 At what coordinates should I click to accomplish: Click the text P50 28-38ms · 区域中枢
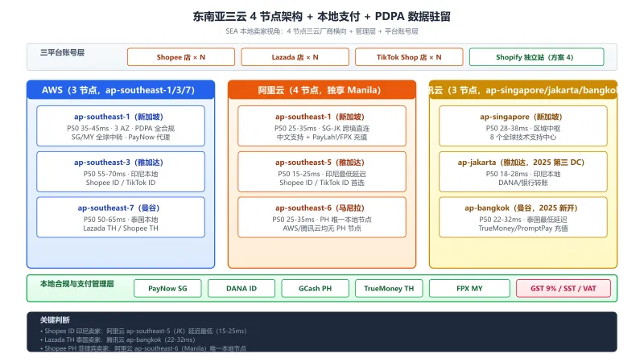[522, 129]
